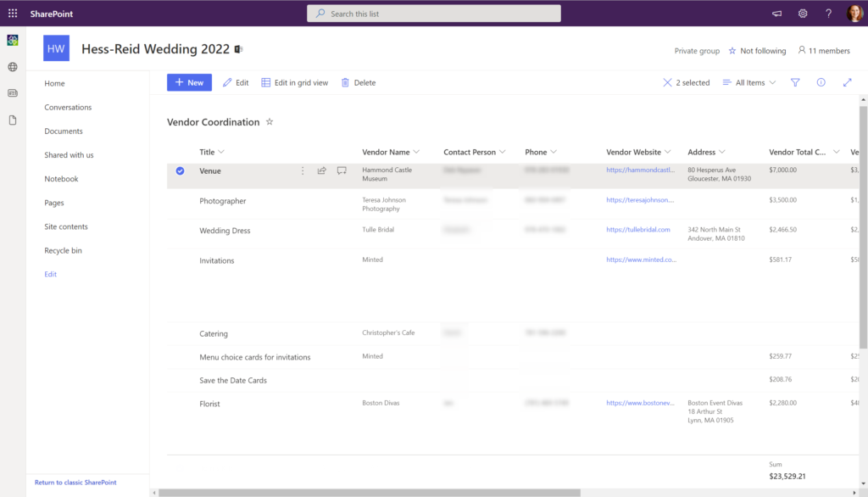Click the HW site logo
Image resolution: width=868 pixels, height=497 pixels.
(57, 48)
